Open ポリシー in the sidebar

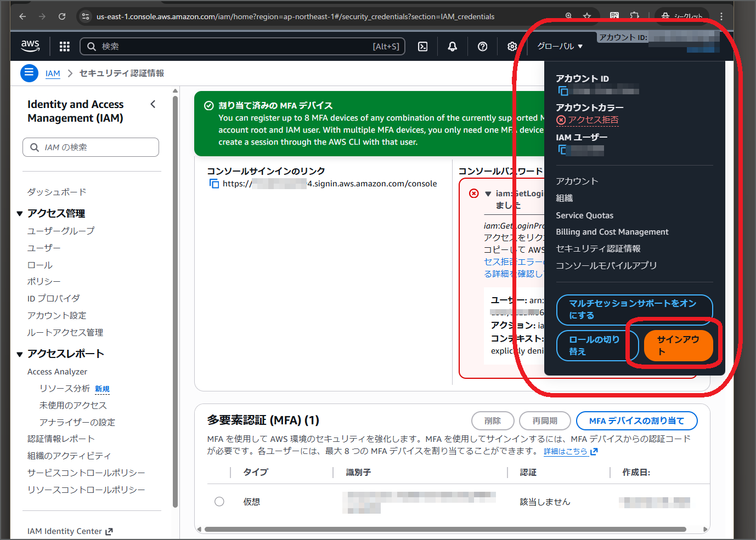44,282
